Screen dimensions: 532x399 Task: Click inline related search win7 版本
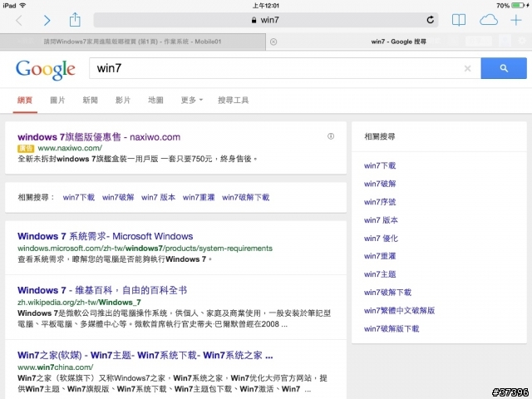(x=159, y=198)
